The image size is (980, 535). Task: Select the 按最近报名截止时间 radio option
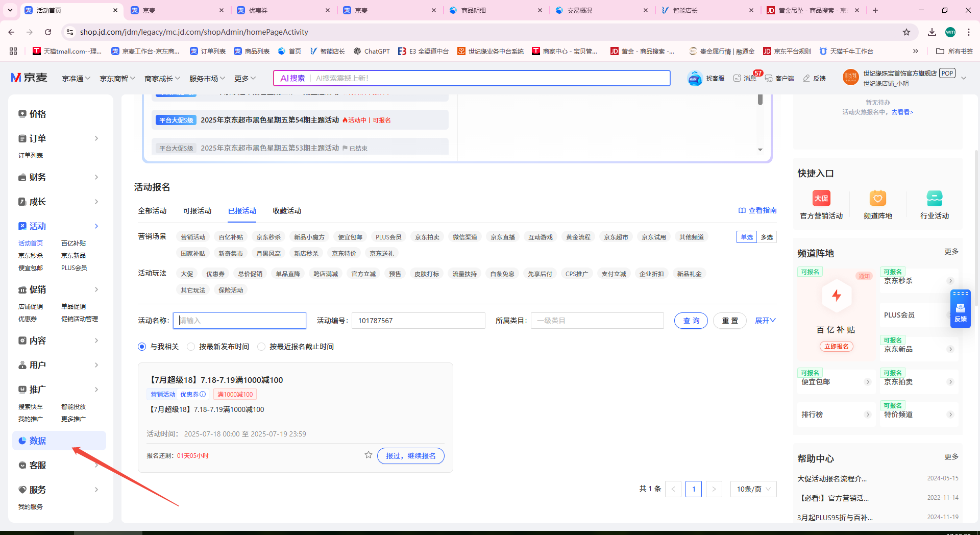(261, 347)
